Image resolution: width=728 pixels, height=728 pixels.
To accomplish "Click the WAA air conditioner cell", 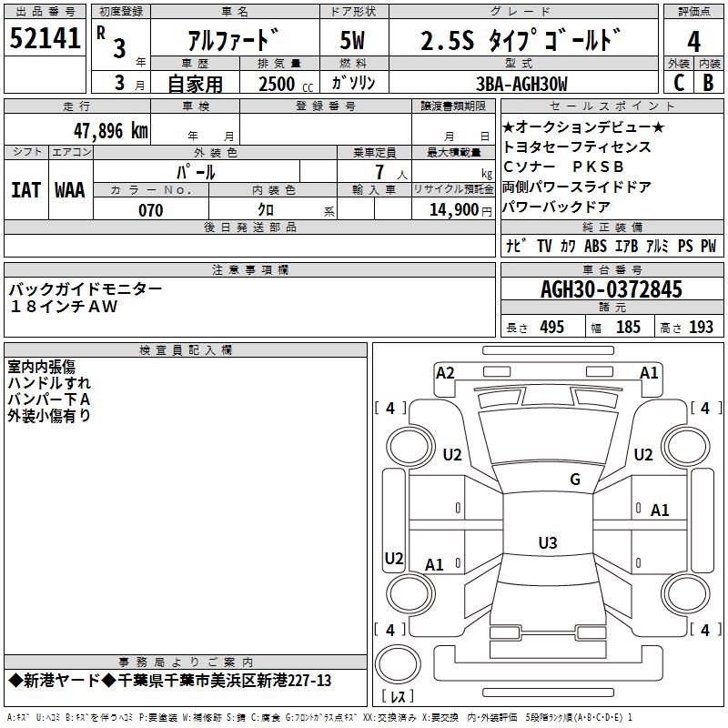I will tap(70, 189).
